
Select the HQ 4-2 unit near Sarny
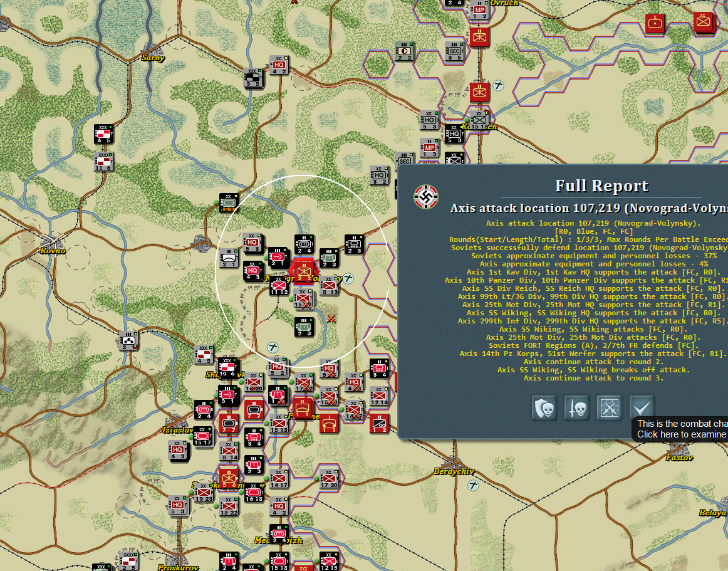pos(279,66)
